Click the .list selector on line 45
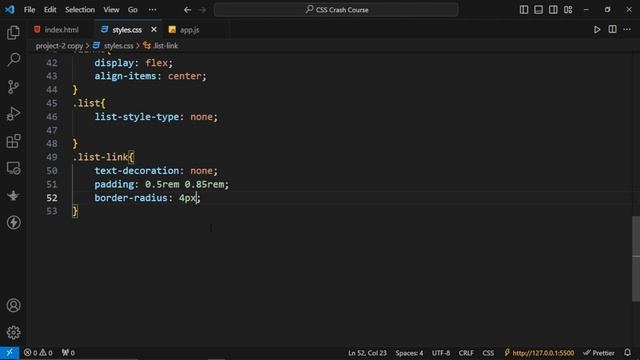 click(86, 103)
